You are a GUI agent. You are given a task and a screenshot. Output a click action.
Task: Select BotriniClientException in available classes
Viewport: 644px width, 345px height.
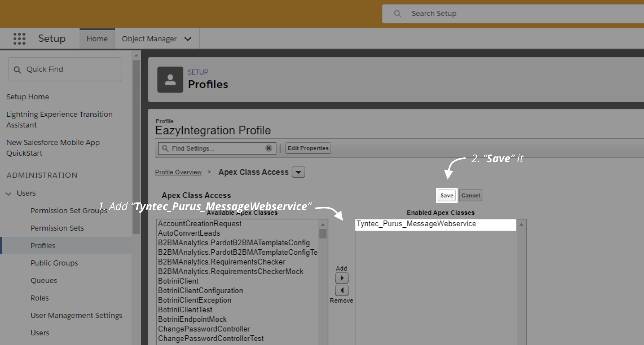[195, 300]
